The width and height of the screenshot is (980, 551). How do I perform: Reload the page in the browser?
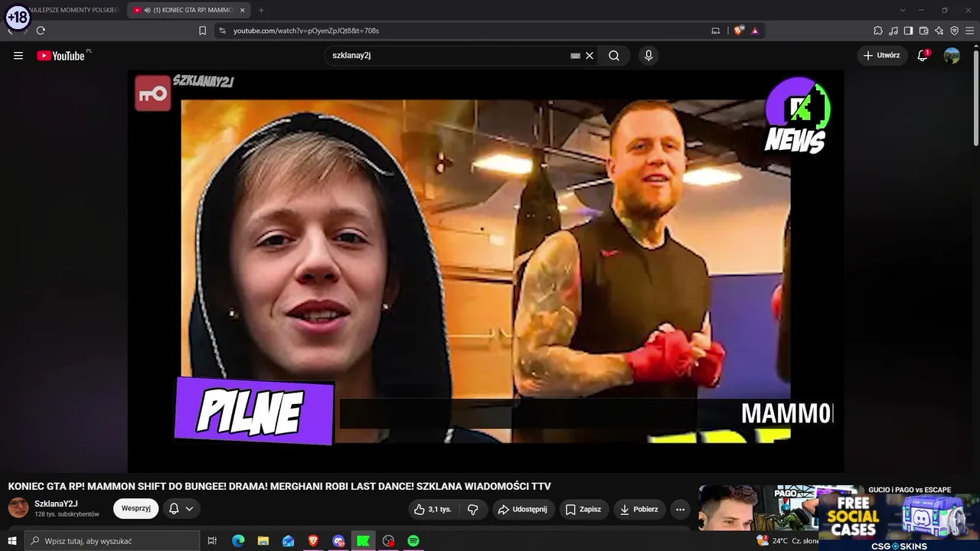(x=41, y=31)
